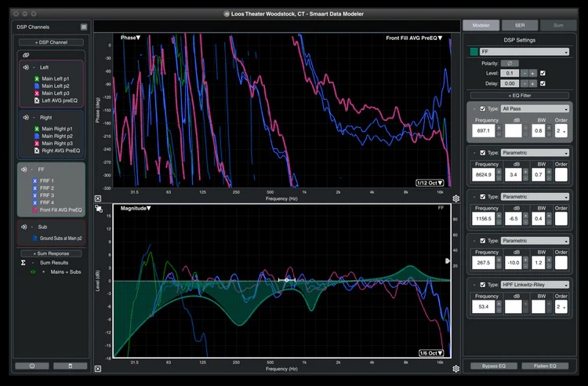Open phase plot settings gear
This screenshot has height=386, width=588.
tap(456, 199)
